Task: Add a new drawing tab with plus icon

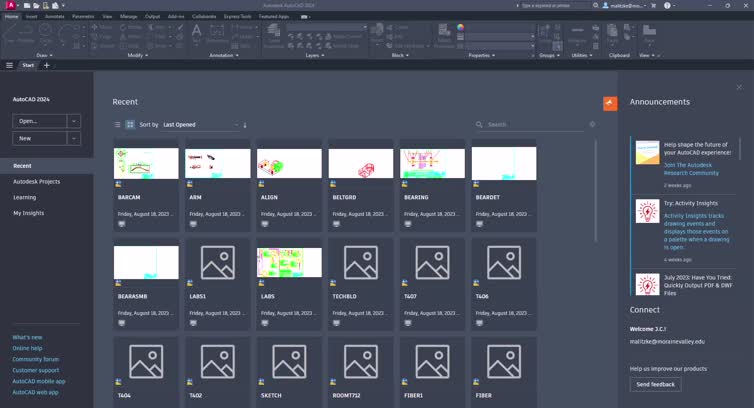Action: [x=47, y=65]
